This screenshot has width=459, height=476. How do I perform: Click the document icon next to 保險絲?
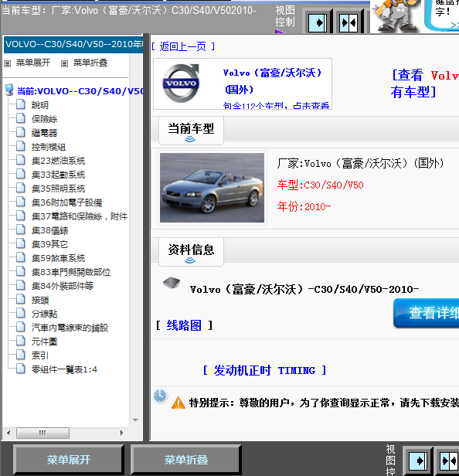tap(21, 117)
